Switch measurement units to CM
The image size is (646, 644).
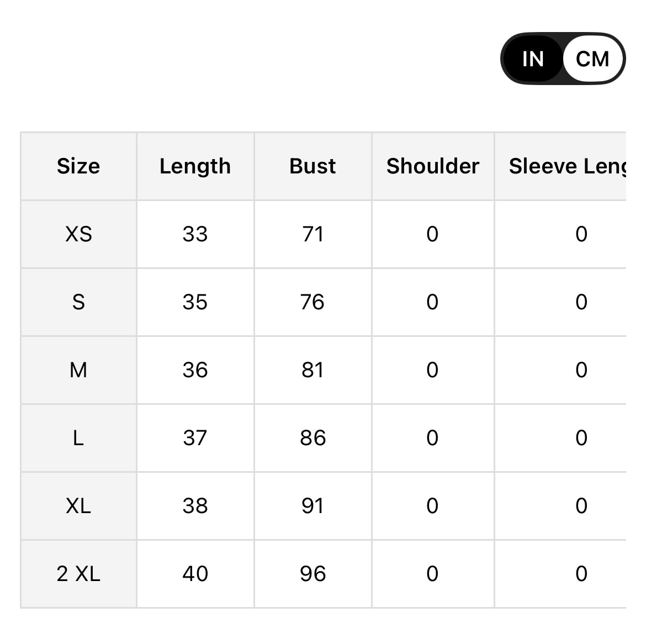click(592, 58)
